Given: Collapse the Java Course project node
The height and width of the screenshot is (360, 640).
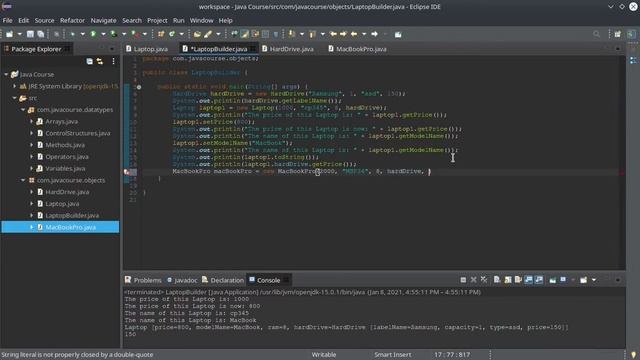Looking at the screenshot, I should pyautogui.click(x=6, y=74).
